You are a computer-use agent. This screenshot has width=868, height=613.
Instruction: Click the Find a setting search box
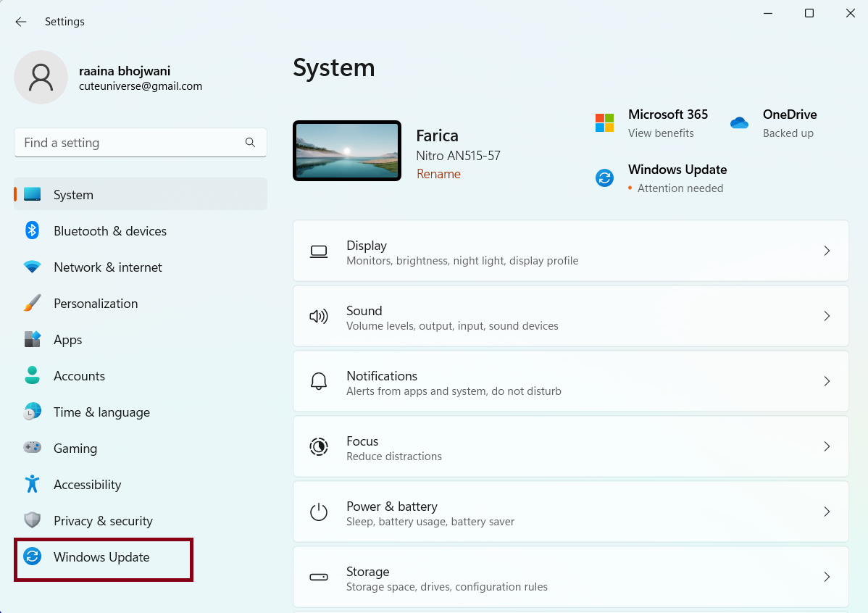pyautogui.click(x=130, y=143)
